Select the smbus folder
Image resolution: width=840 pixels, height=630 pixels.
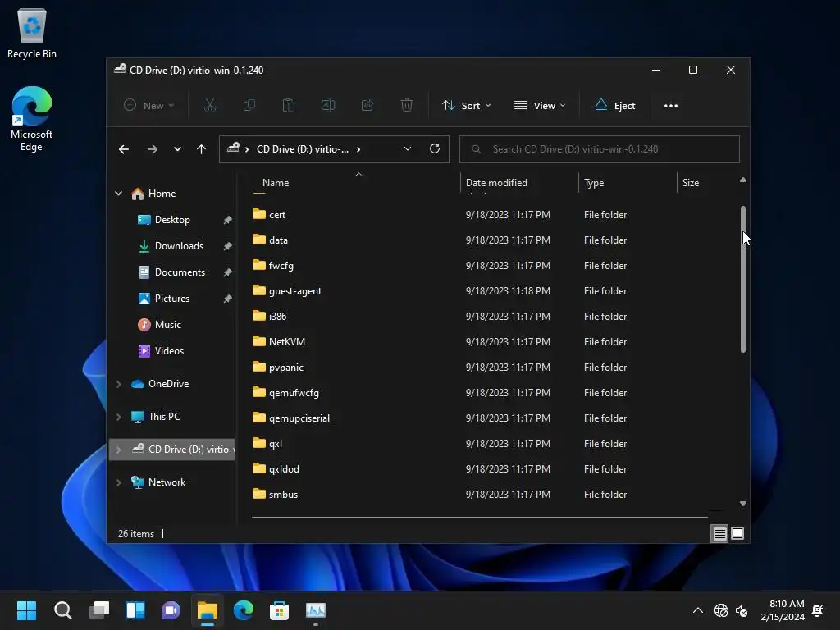pos(283,495)
